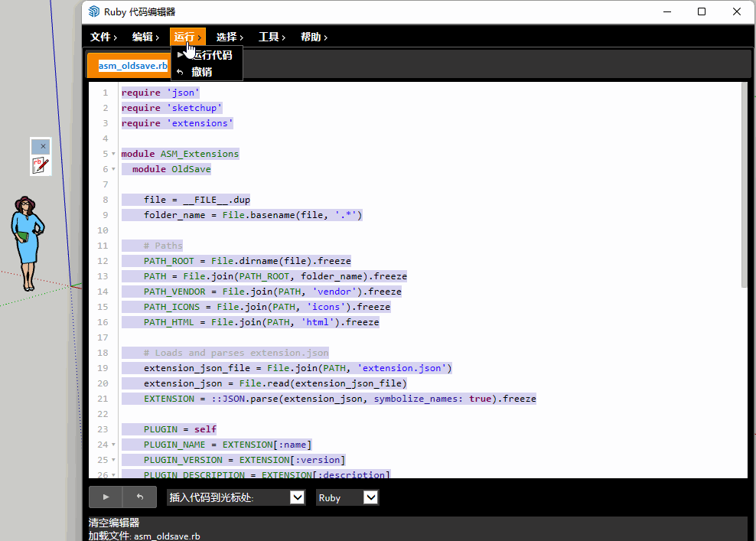Click the run code play button

click(x=106, y=497)
